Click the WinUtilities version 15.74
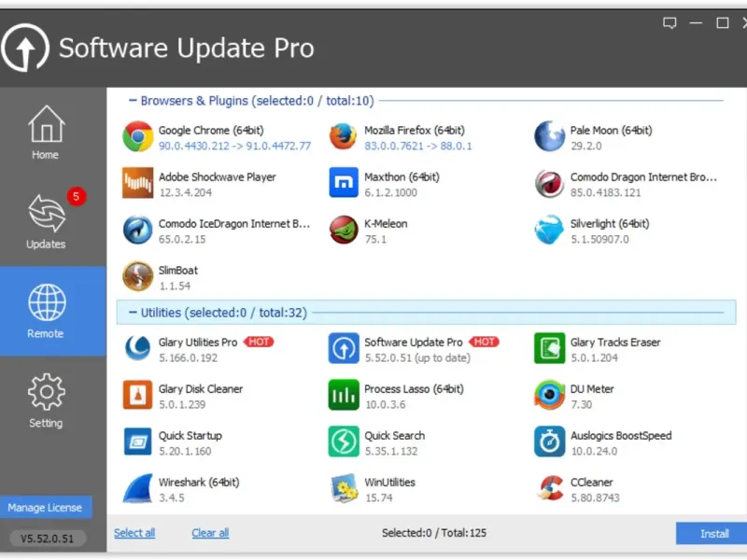Screen dimensions: 747x560 [379, 497]
